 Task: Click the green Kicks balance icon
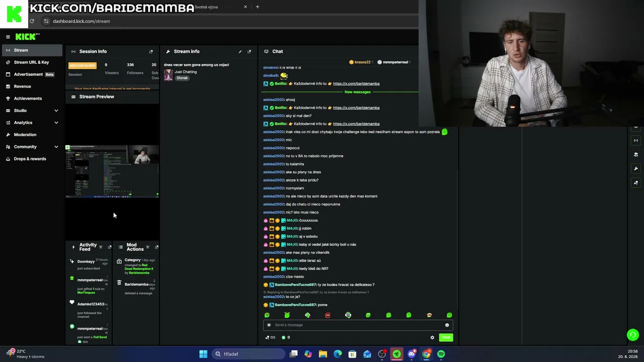click(283, 337)
